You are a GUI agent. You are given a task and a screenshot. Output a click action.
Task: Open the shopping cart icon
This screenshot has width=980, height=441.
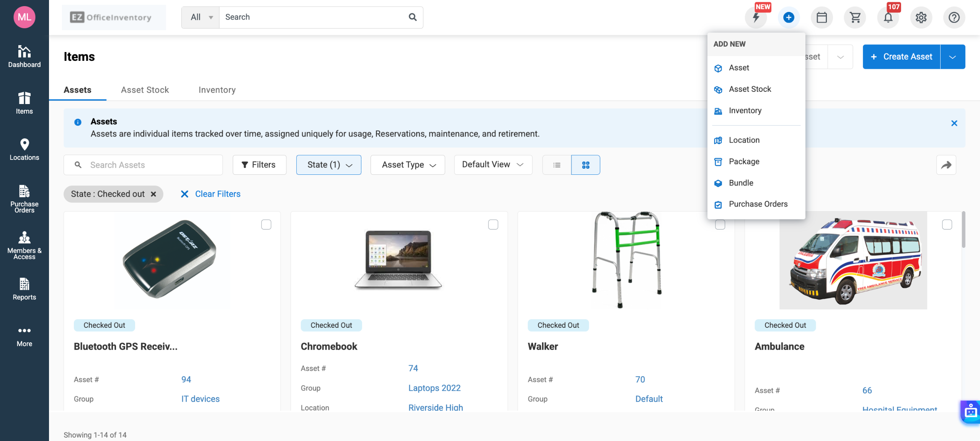855,18
